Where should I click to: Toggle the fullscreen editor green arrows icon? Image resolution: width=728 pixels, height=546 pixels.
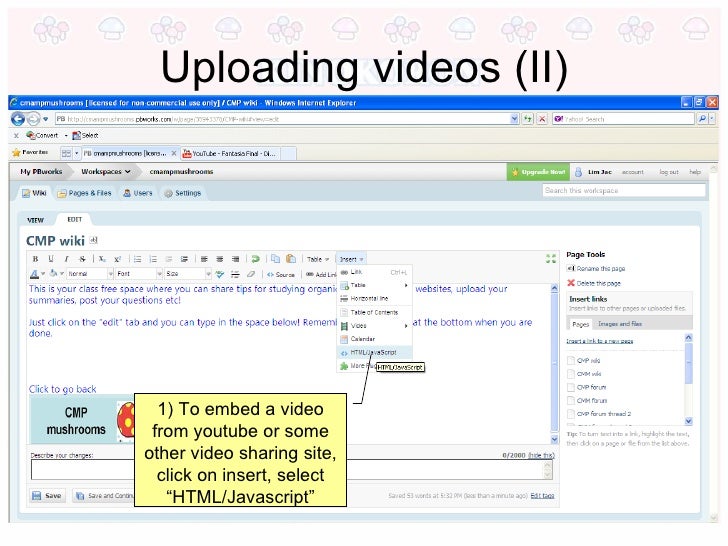point(551,259)
